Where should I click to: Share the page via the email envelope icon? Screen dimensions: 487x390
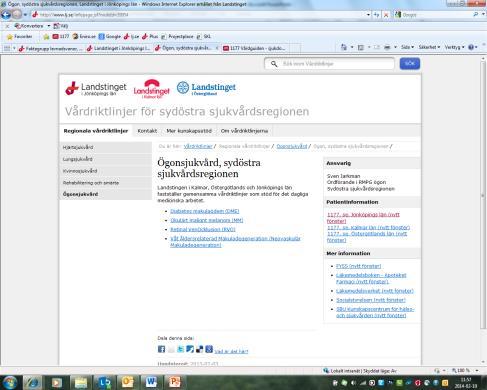(x=171, y=349)
